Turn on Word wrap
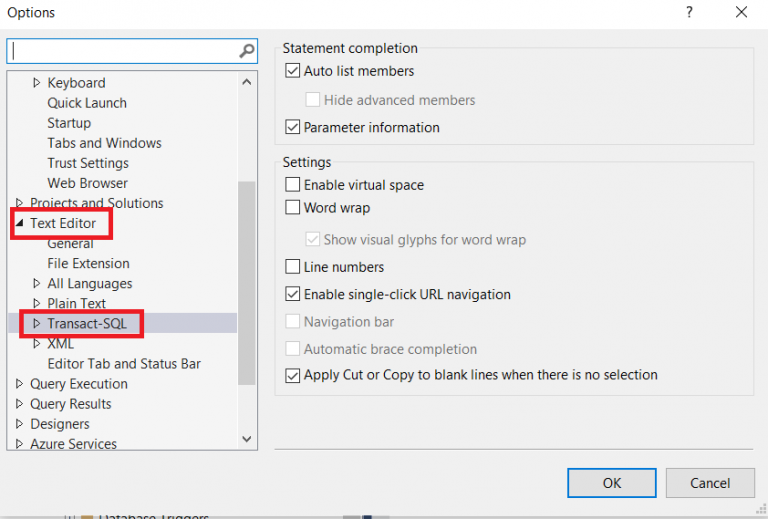Image resolution: width=768 pixels, height=519 pixels. pyautogui.click(x=292, y=208)
